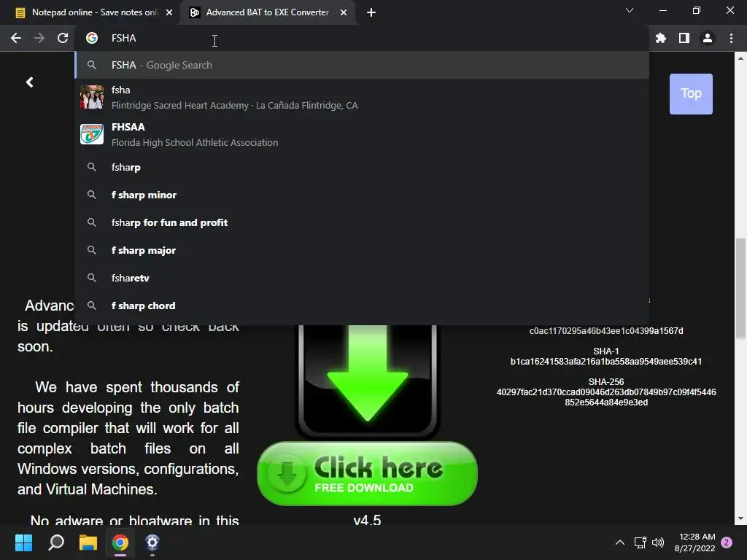Select 'FSHA - Google Search' suggestion

pyautogui.click(x=362, y=65)
